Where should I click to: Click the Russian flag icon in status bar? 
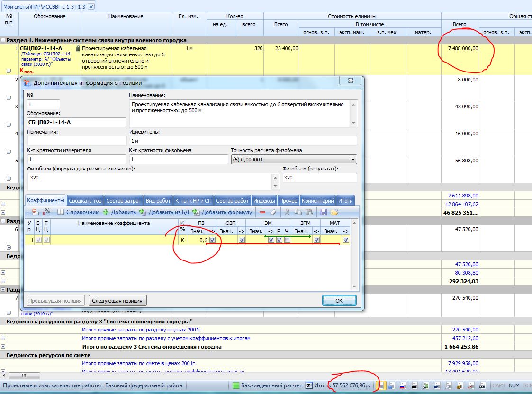click(402, 385)
